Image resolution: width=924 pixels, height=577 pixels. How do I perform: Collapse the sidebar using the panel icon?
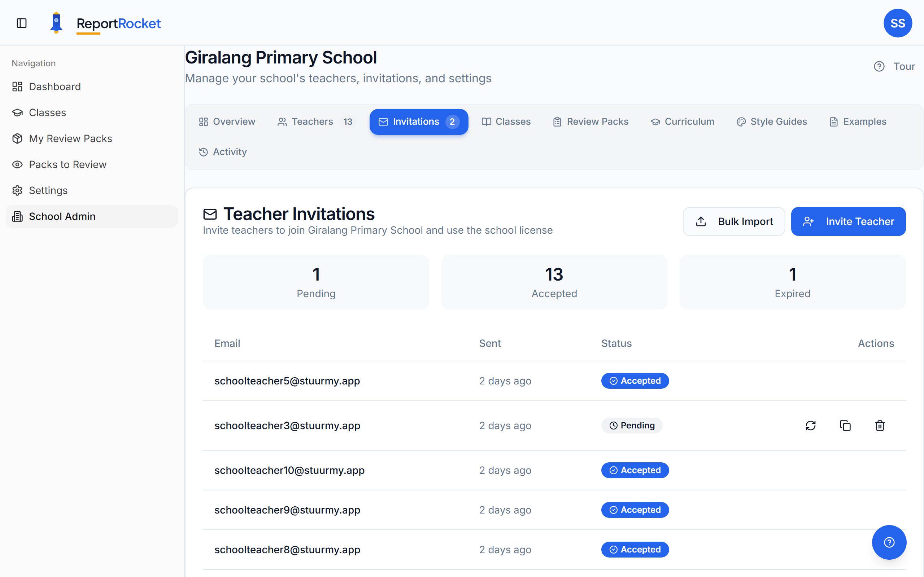pos(21,23)
